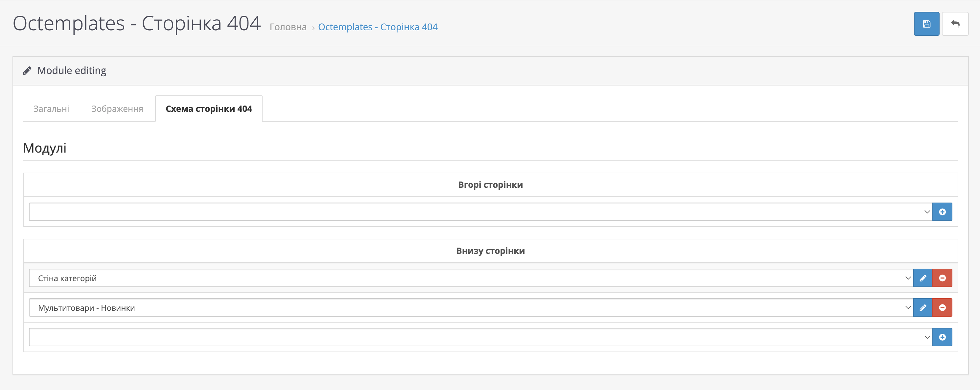This screenshot has width=980, height=390.
Task: Select the Схема сторінки 404 tab
Action: pos(208,109)
